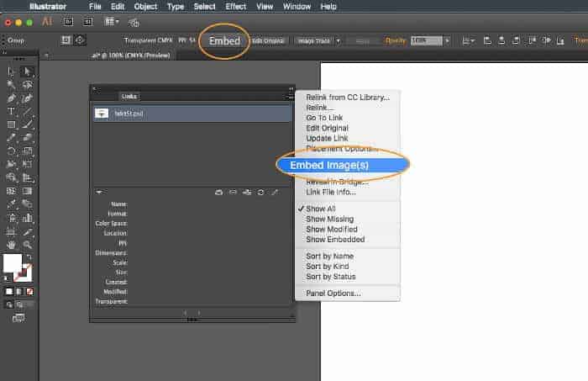Click the Image Trace button
Image resolution: width=588 pixels, height=381 pixels.
tap(314, 40)
